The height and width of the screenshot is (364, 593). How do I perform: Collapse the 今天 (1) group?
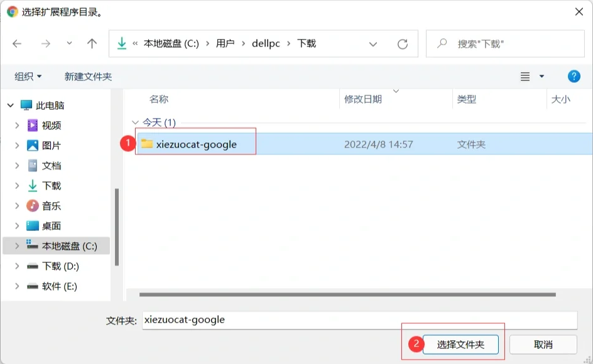pyautogui.click(x=134, y=122)
